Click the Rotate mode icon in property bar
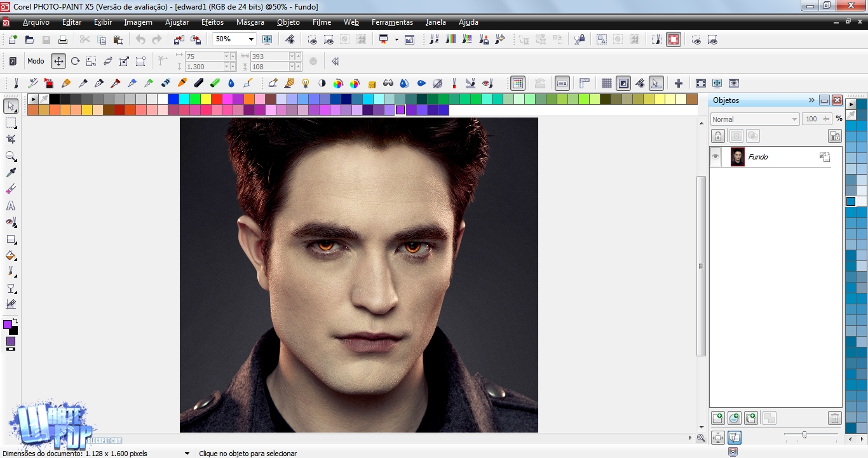This screenshot has height=458, width=868. click(75, 62)
